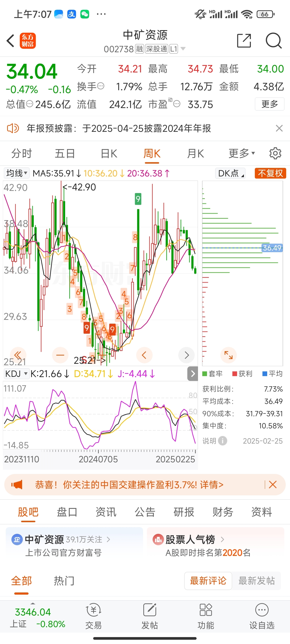This screenshot has width=290, height=644.
Task: Expand stock code dropdown triangle
Action: (183, 48)
